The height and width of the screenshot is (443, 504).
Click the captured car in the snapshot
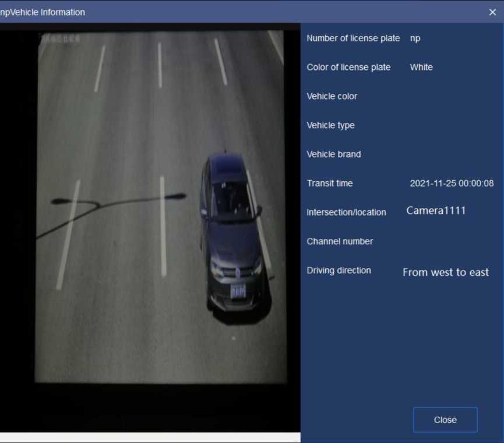point(231,233)
